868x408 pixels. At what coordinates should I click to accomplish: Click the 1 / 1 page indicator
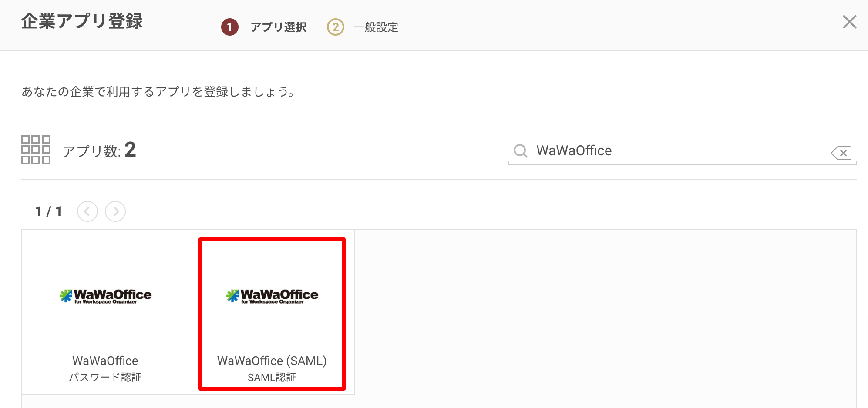click(x=48, y=212)
